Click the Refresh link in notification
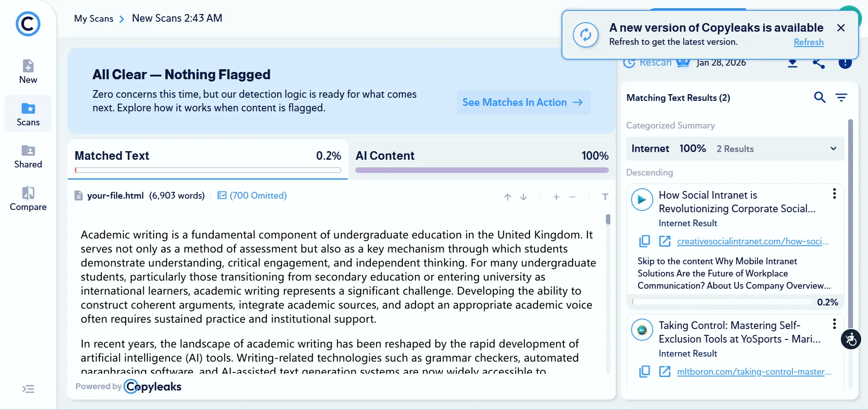Image resolution: width=868 pixels, height=410 pixels. [808, 42]
